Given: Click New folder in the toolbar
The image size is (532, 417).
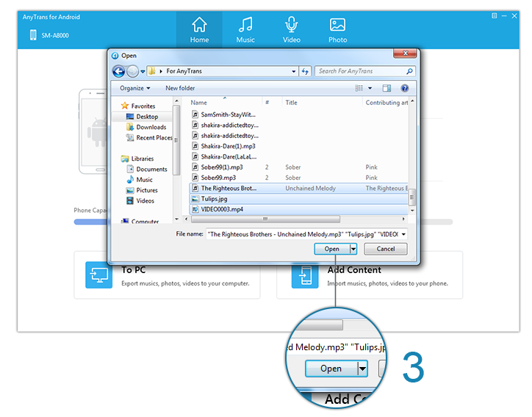Looking at the screenshot, I should [180, 88].
